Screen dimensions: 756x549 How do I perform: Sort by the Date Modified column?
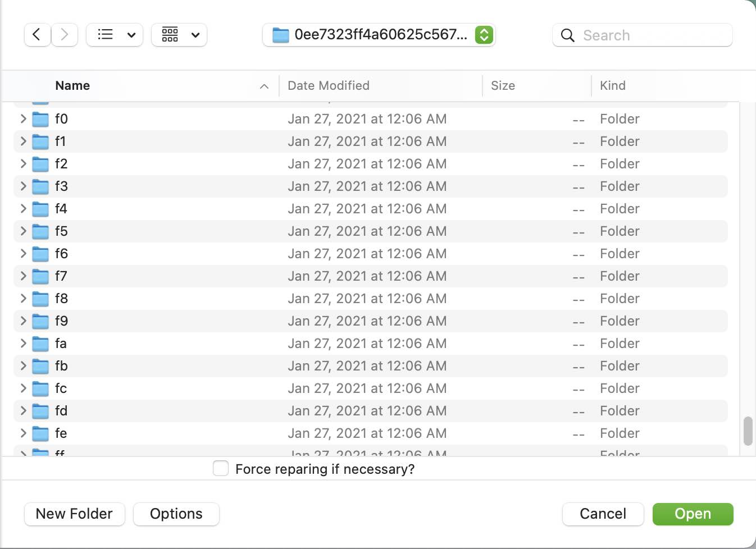tap(329, 85)
